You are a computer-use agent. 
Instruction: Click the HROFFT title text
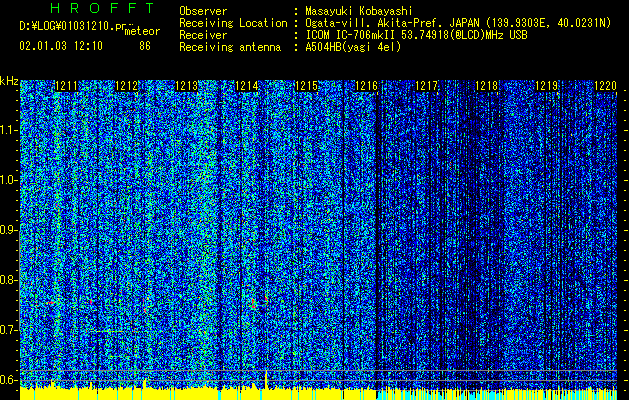[103, 8]
